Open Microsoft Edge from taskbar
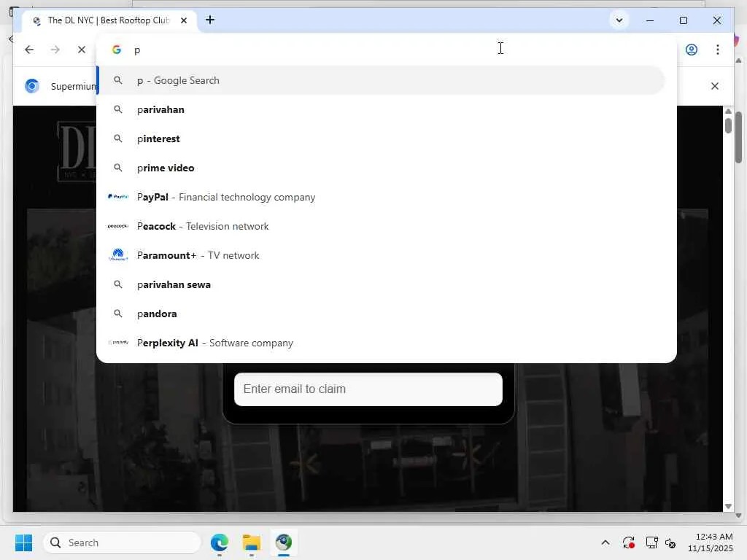 click(219, 542)
